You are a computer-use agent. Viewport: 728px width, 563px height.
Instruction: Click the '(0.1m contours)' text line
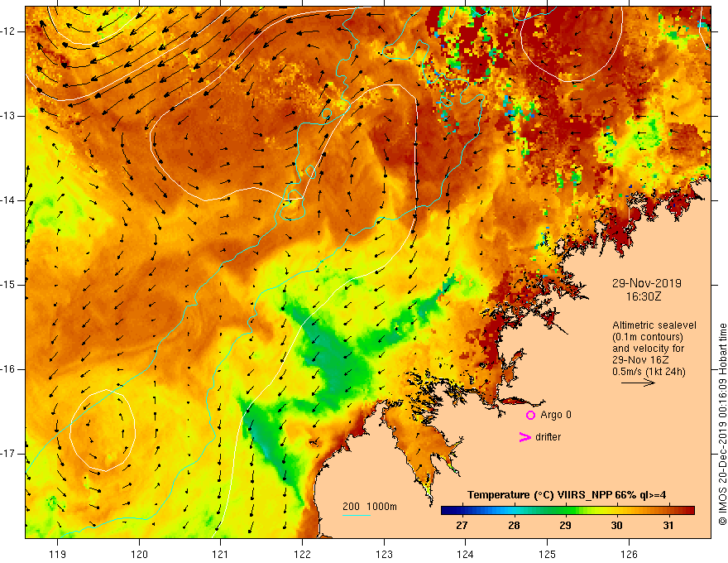click(648, 337)
